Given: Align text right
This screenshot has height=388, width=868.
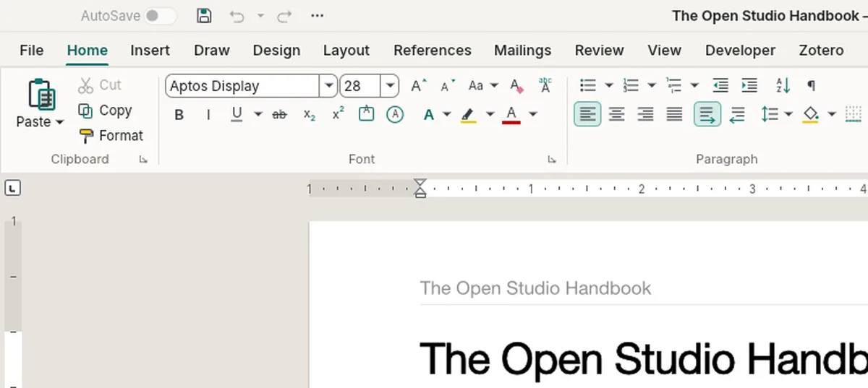Looking at the screenshot, I should (x=645, y=114).
